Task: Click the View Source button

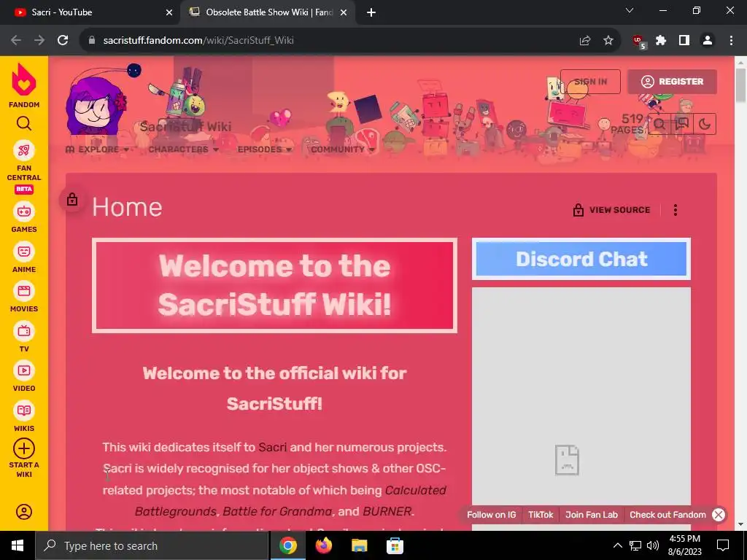Action: coord(612,210)
